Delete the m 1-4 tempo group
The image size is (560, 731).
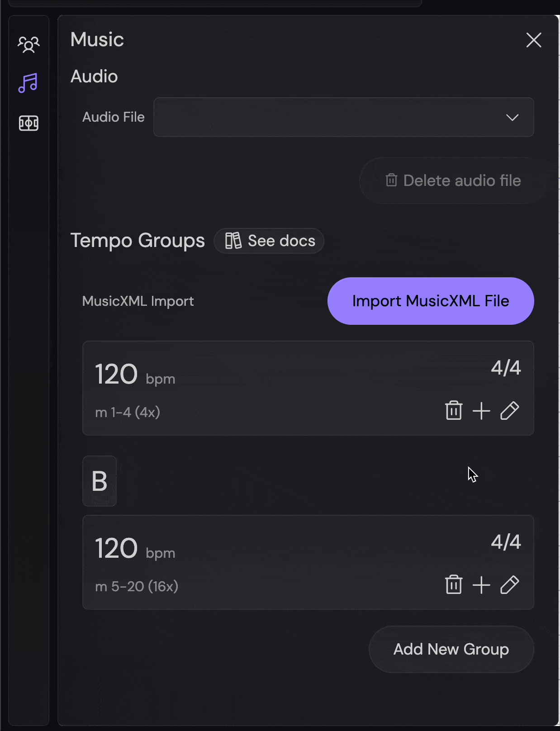(454, 411)
